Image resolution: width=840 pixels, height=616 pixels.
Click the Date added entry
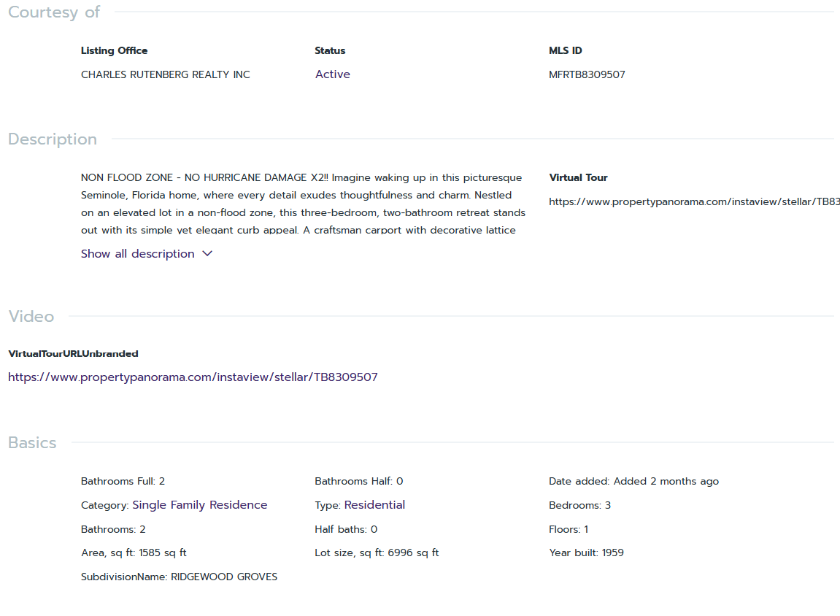click(633, 481)
